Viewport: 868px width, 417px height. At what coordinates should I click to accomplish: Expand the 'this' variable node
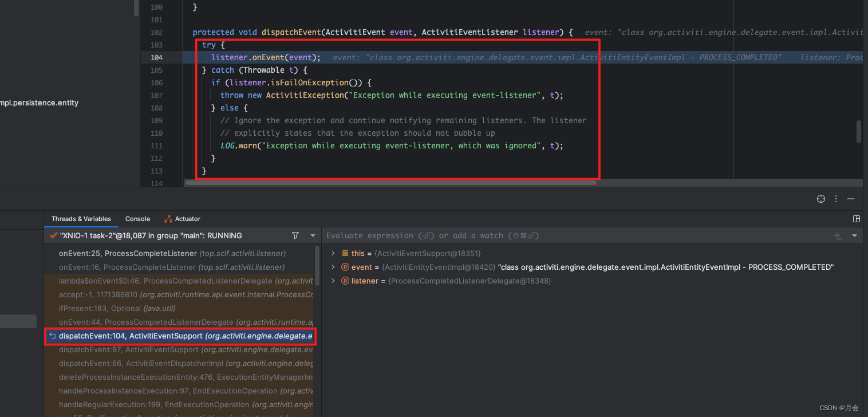coord(333,253)
